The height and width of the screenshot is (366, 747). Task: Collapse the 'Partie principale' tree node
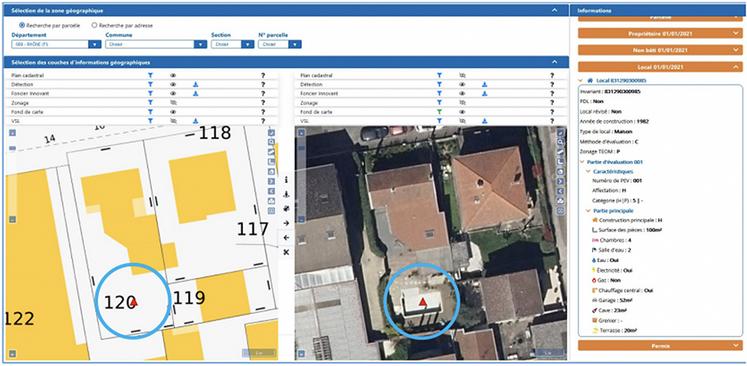588,211
